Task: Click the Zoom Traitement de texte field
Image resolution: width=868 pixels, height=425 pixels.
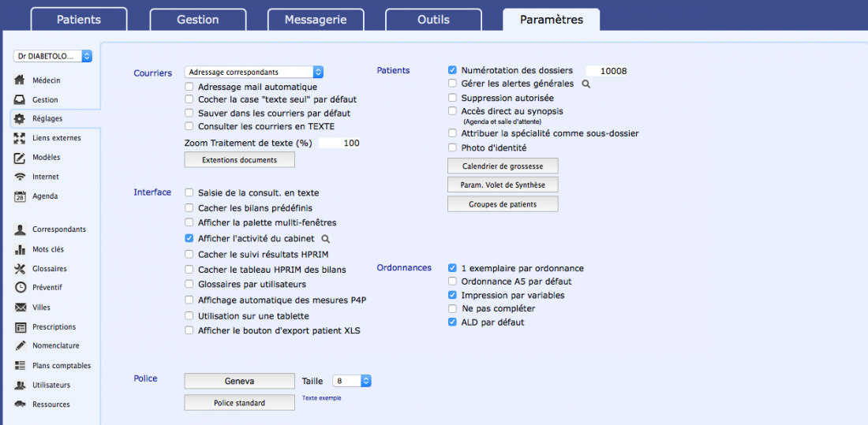Action: coord(339,144)
